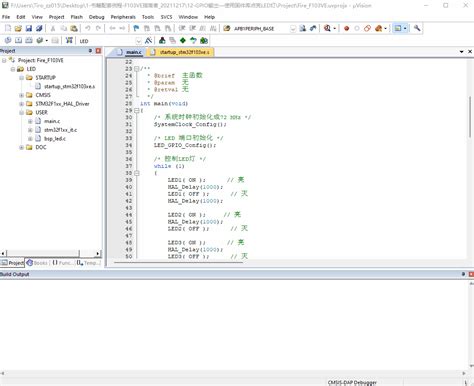Open the LED target selection dropdown
The height and width of the screenshot is (386, 474).
coord(139,41)
